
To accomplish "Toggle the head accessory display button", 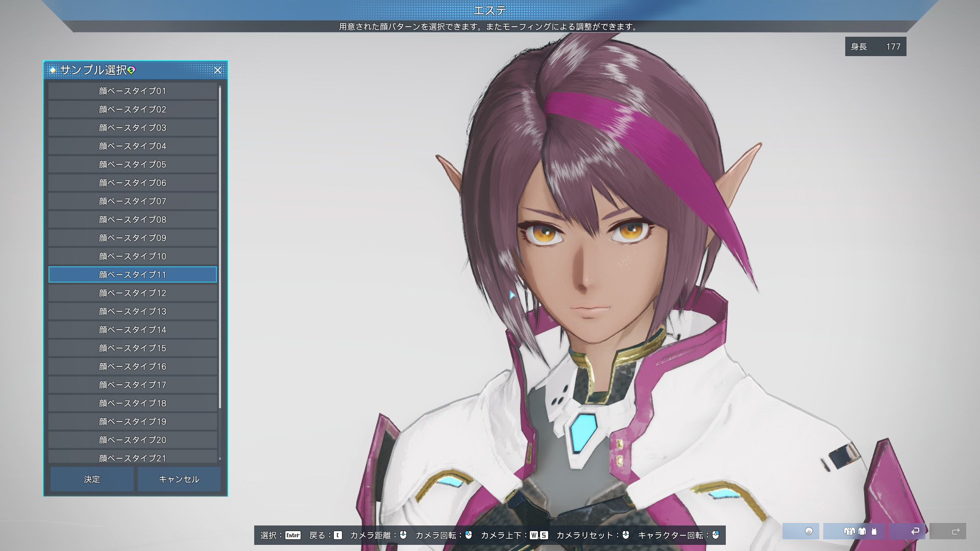I will [801, 531].
